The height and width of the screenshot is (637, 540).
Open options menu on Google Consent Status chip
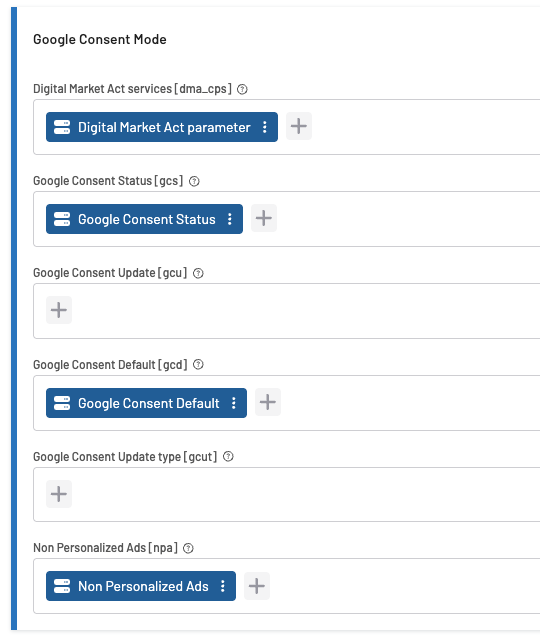click(x=230, y=219)
